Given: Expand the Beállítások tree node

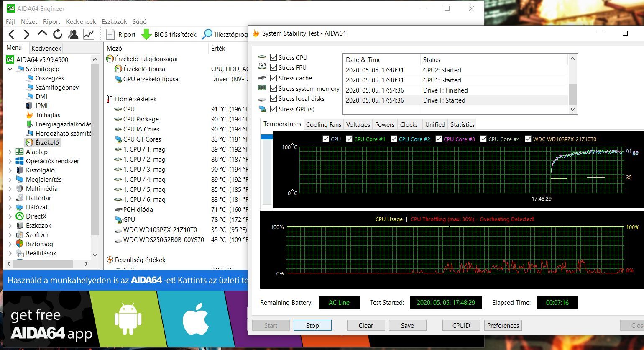Looking at the screenshot, I should [x=10, y=253].
